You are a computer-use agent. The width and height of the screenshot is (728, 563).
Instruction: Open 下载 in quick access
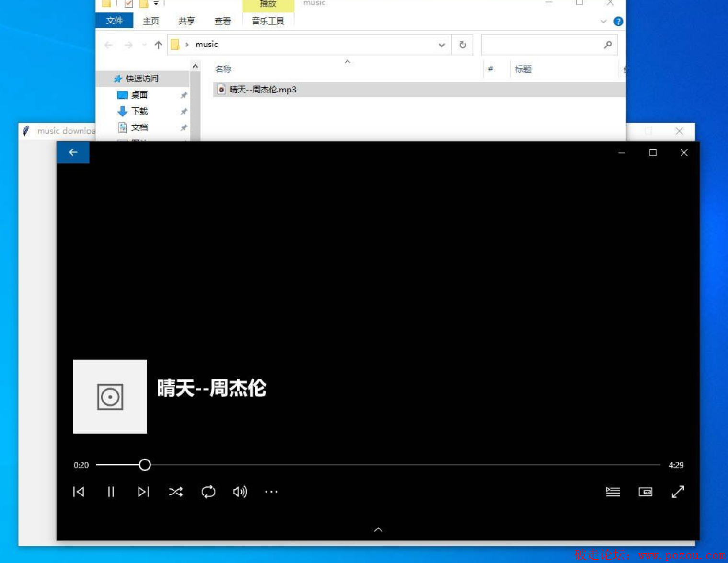point(139,111)
